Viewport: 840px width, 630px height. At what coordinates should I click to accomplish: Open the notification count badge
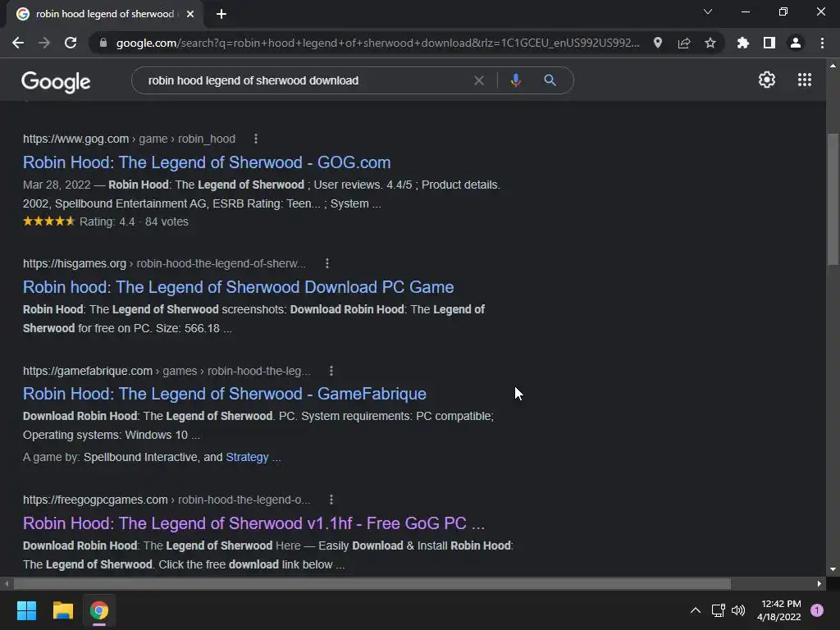coord(817,610)
